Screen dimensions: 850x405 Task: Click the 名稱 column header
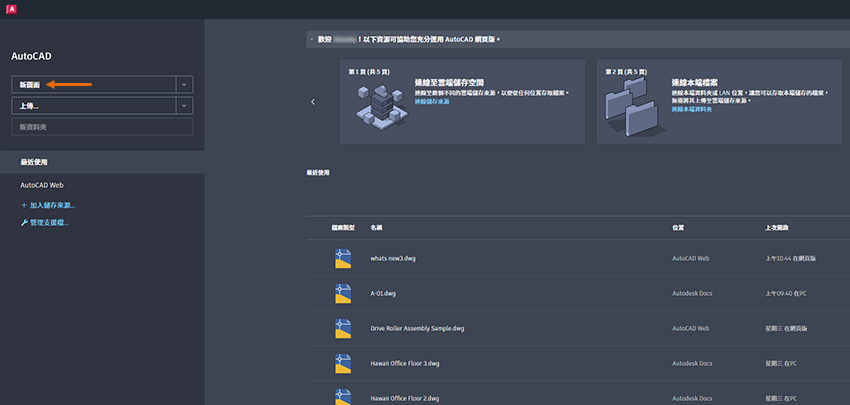tap(376, 228)
